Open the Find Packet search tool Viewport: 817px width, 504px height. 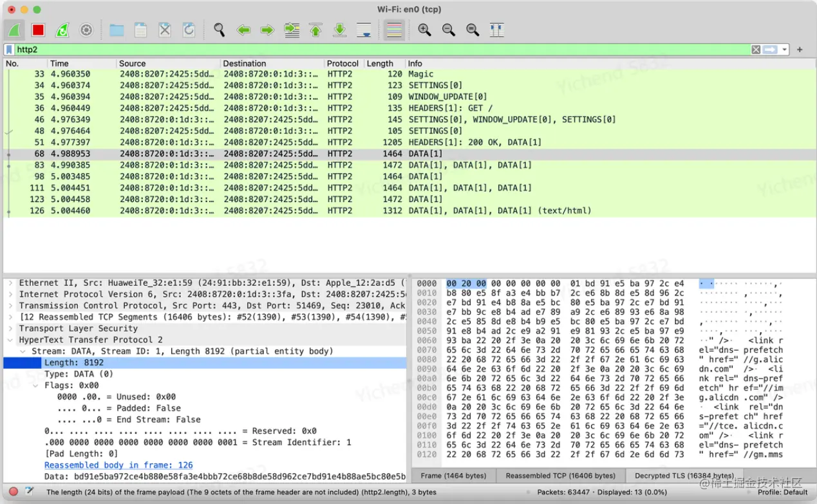click(x=219, y=30)
